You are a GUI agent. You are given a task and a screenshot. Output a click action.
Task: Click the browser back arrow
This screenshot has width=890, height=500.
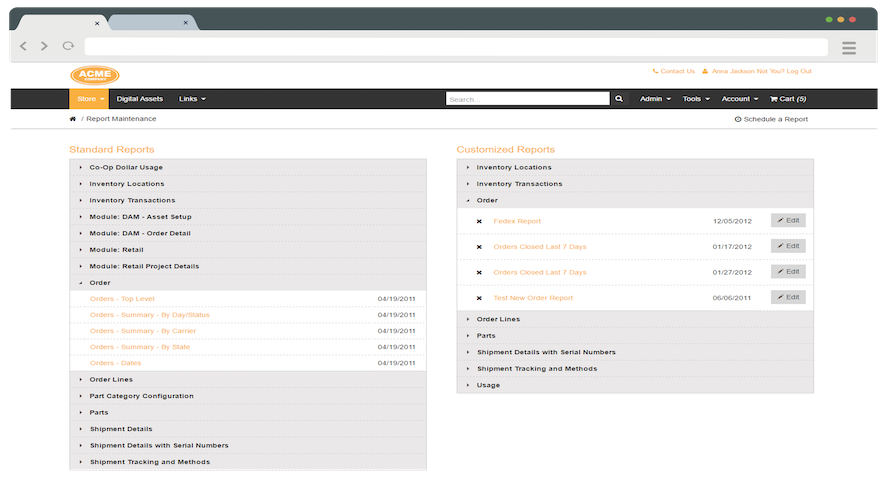(x=23, y=46)
